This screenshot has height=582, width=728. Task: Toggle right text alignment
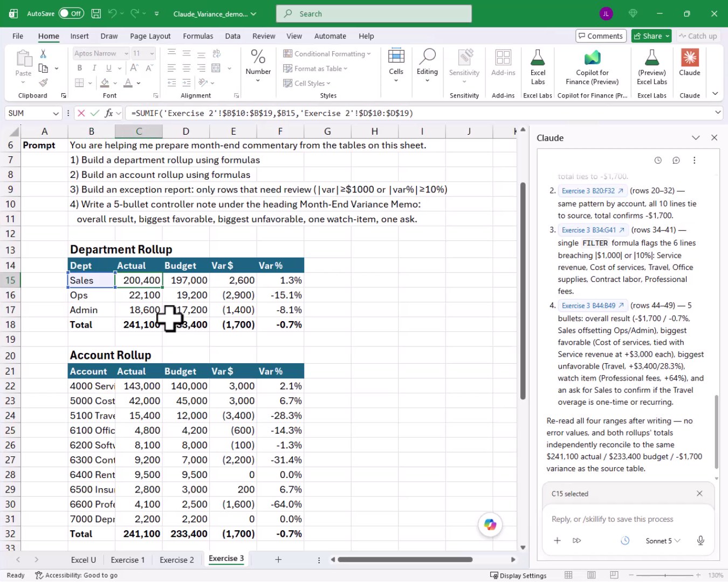(201, 68)
